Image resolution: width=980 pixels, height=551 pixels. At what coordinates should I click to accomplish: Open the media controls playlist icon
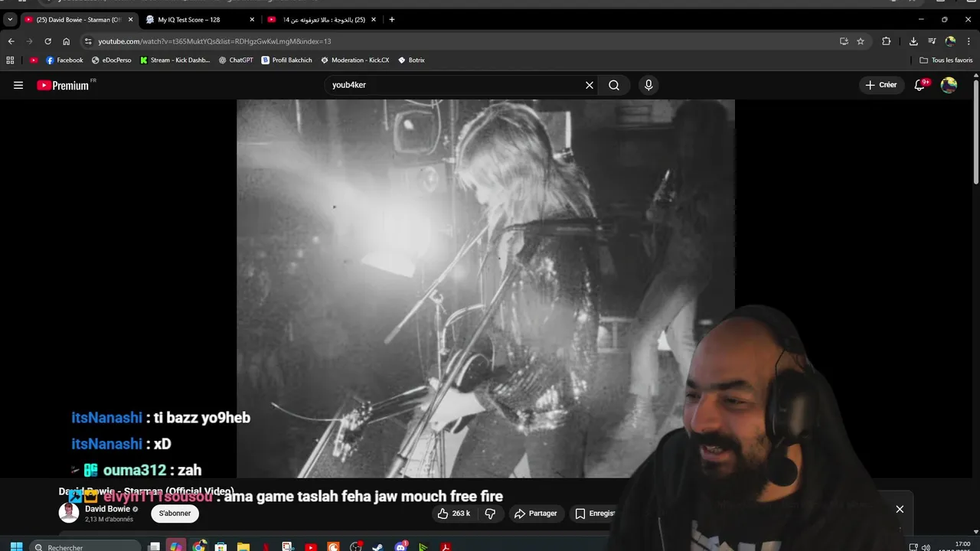pyautogui.click(x=932, y=41)
